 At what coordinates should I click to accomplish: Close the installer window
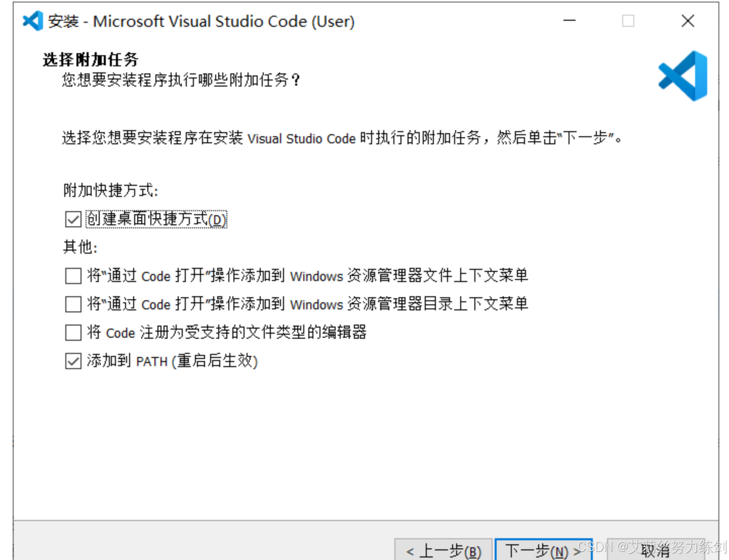click(x=687, y=21)
